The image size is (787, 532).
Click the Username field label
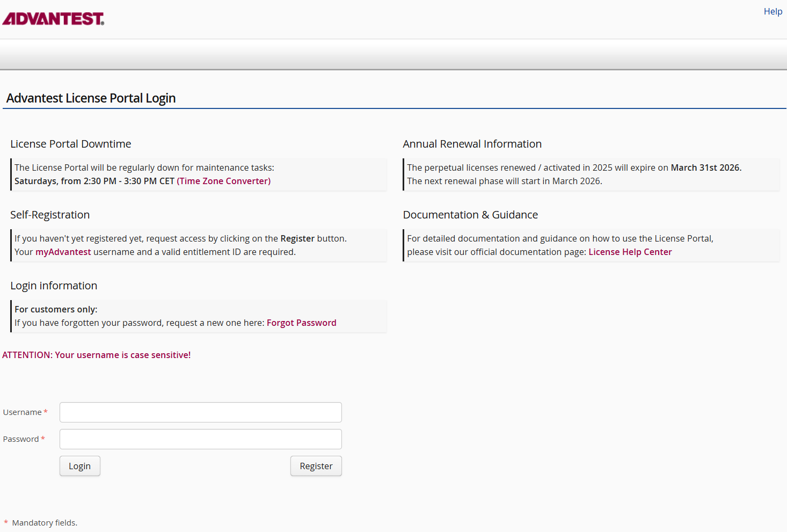(x=22, y=412)
